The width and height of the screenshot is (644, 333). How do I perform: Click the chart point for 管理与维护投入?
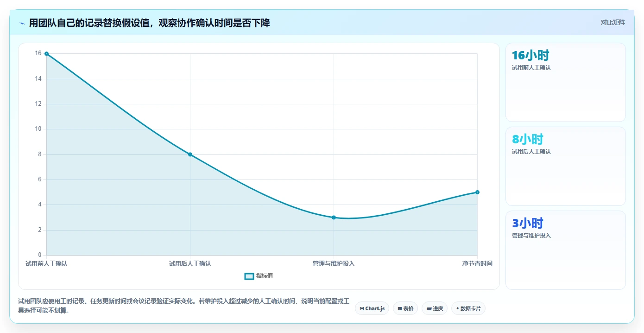(334, 218)
